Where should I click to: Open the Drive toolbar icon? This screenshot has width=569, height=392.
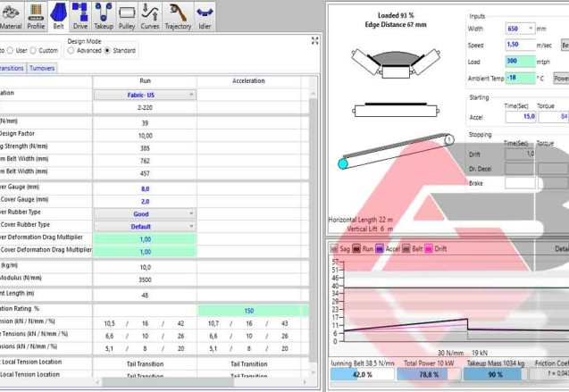80,14
